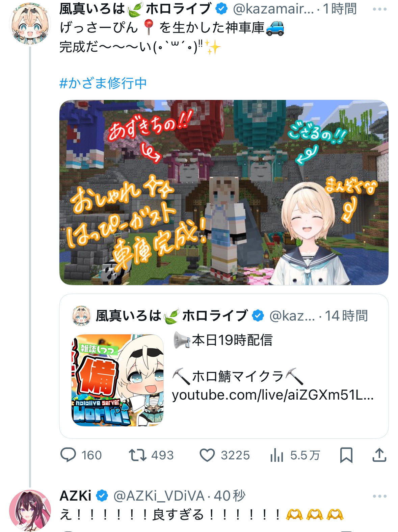
Task: Tap AZKi's verified badge icon
Action: [x=102, y=496]
